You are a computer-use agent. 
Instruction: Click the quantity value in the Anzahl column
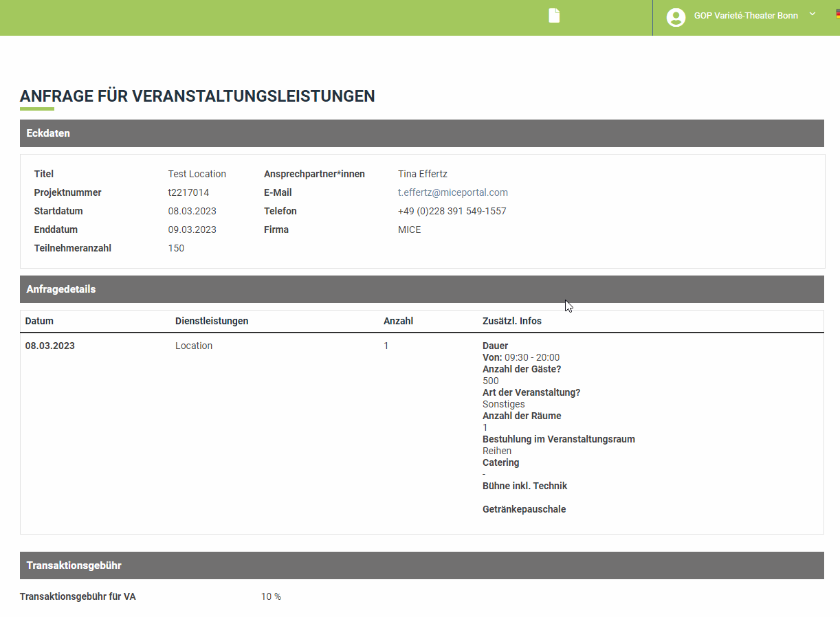pyautogui.click(x=386, y=346)
